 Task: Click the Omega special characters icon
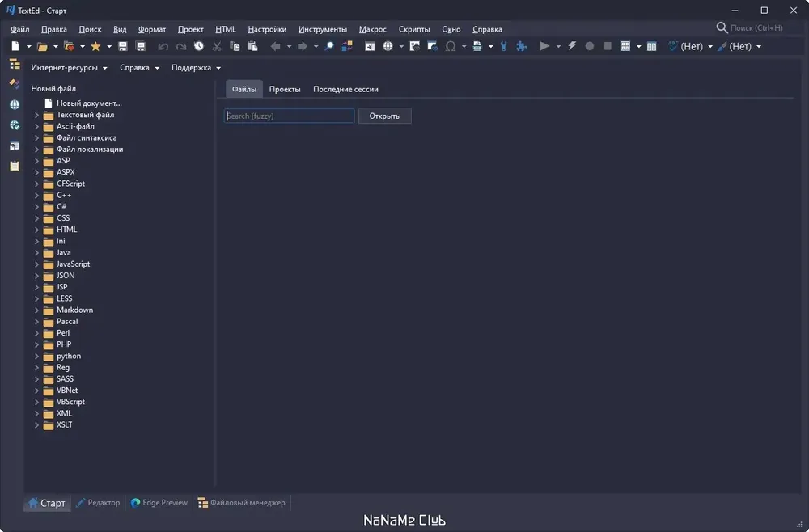click(x=451, y=46)
